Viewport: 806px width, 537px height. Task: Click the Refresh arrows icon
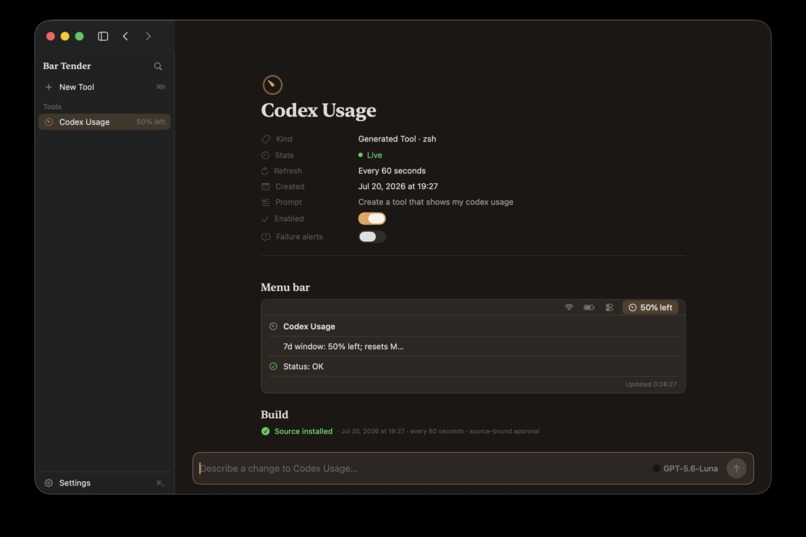pos(265,171)
